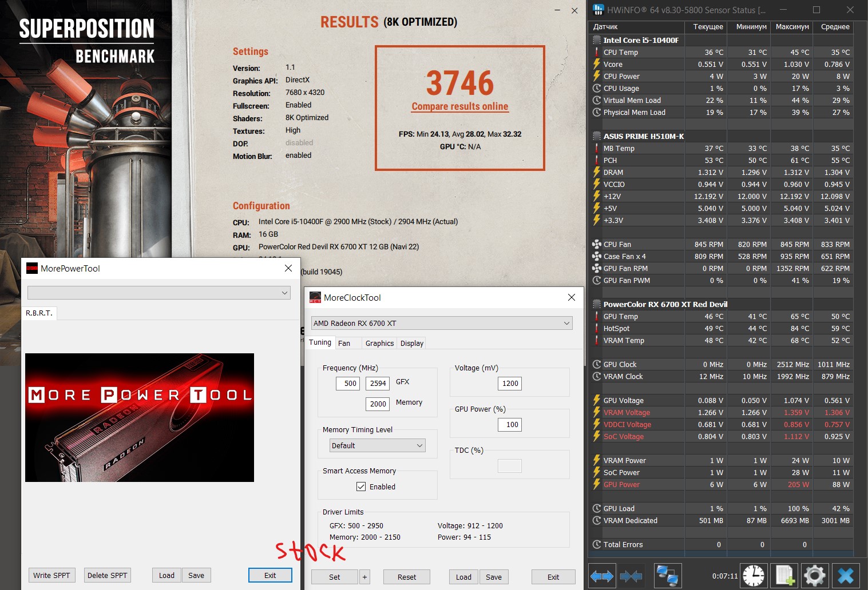Switch to the Graphics tab
The height and width of the screenshot is (590, 868).
379,343
